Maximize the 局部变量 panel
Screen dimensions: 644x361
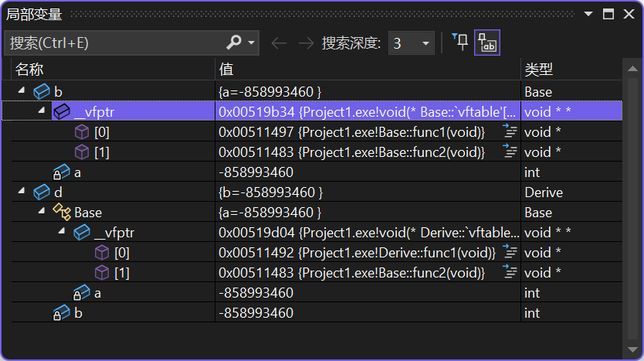tap(608, 14)
